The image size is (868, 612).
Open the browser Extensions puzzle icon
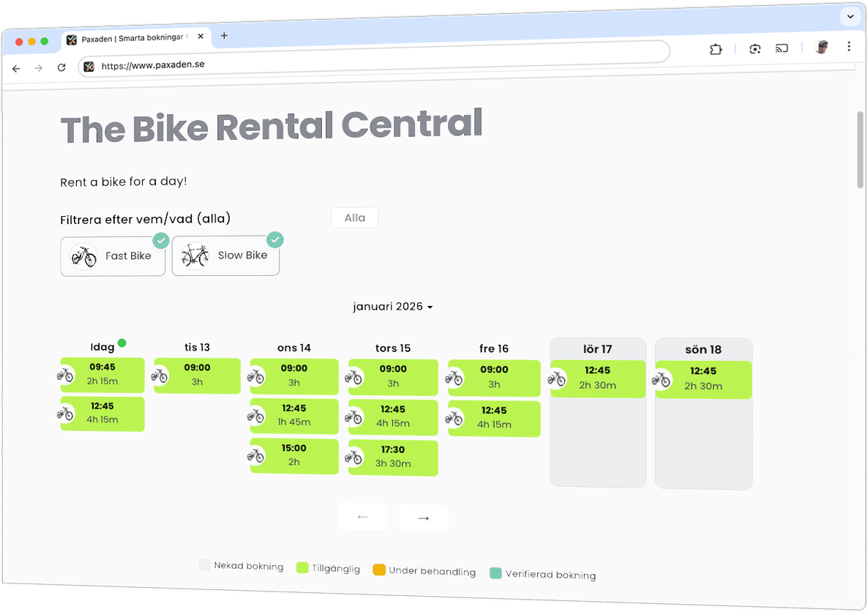[715, 48]
